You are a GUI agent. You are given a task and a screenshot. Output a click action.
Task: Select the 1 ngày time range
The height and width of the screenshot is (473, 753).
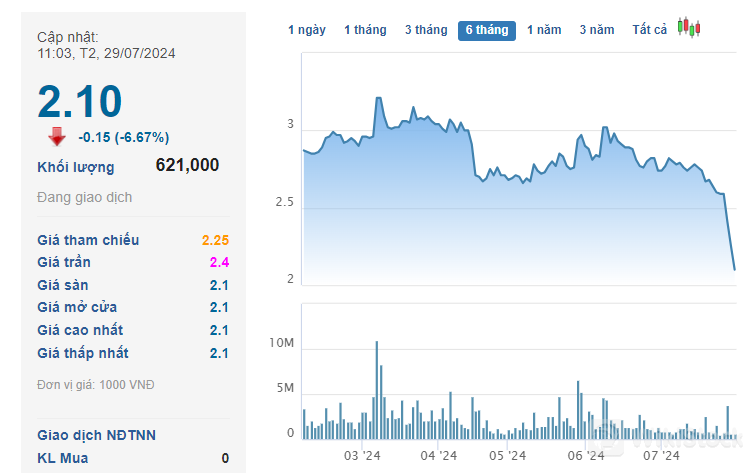(x=307, y=30)
